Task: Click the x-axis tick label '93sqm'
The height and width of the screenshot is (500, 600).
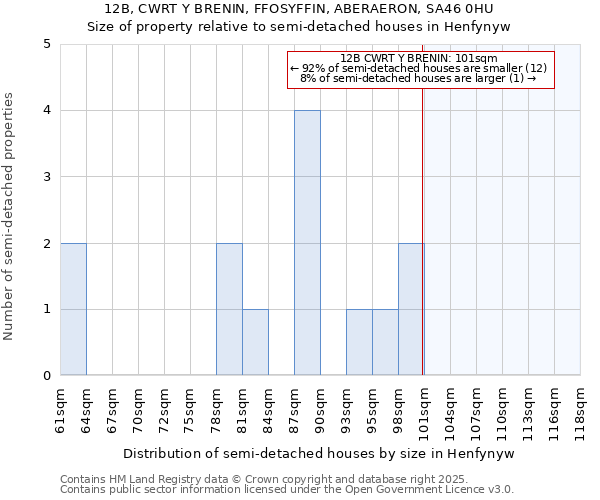Action: 347,411
